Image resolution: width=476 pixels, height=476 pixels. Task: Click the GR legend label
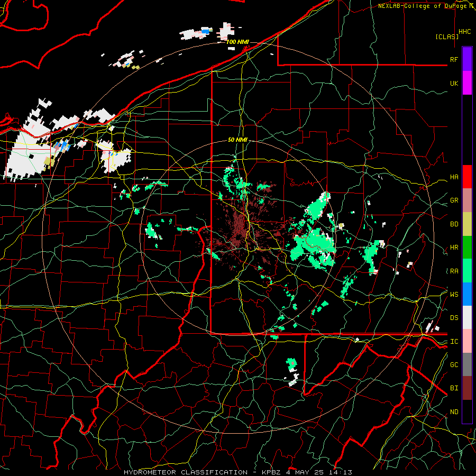click(454, 200)
